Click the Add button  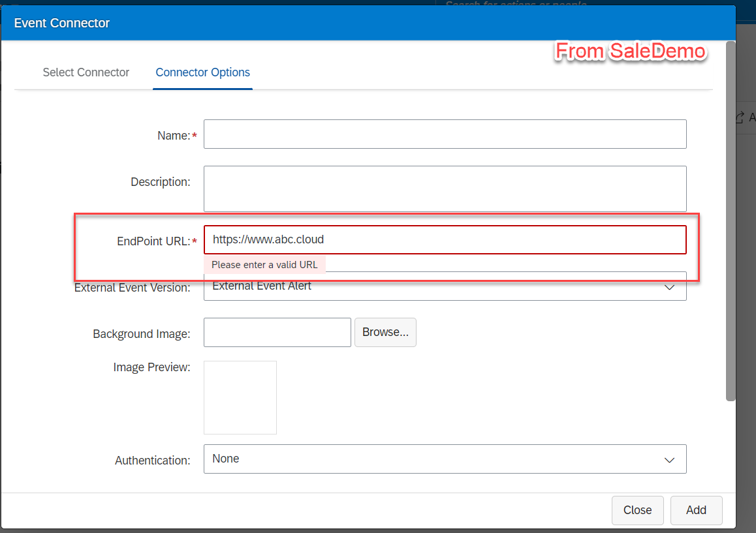click(x=696, y=510)
